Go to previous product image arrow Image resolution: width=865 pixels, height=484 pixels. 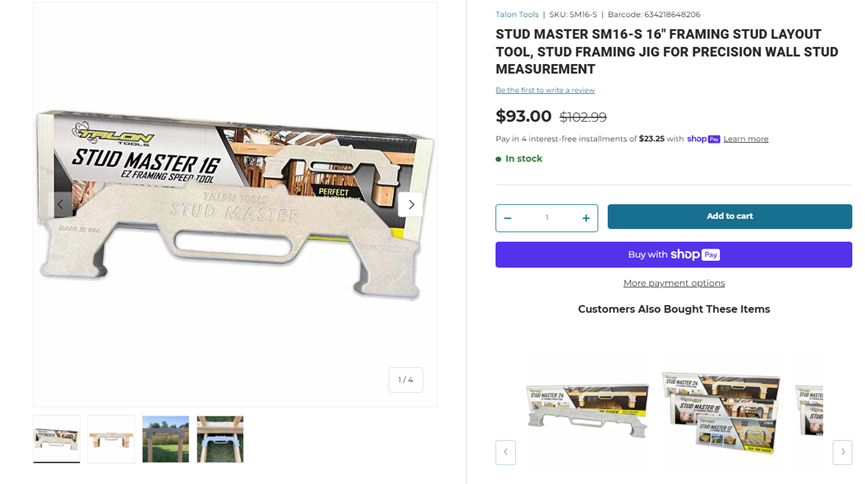point(60,205)
